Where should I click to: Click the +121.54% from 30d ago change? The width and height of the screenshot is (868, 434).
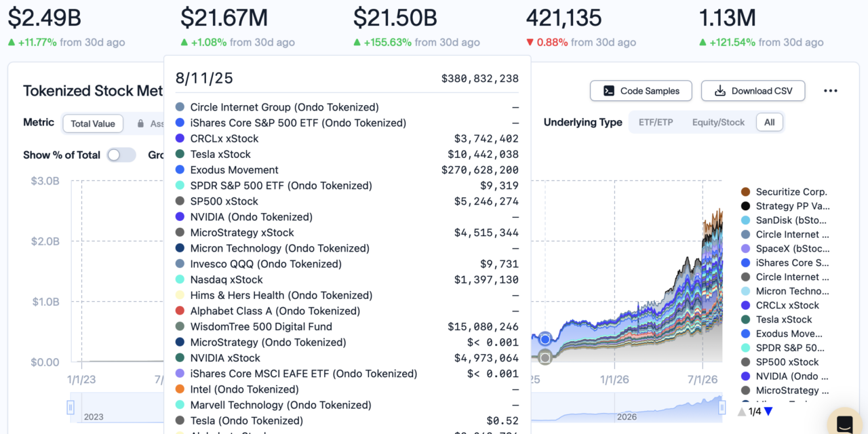(762, 42)
